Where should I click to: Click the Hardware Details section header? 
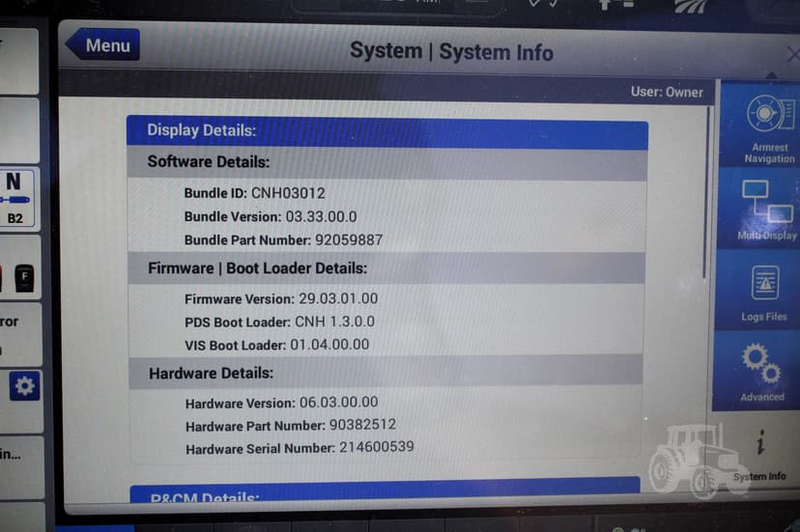point(386,373)
